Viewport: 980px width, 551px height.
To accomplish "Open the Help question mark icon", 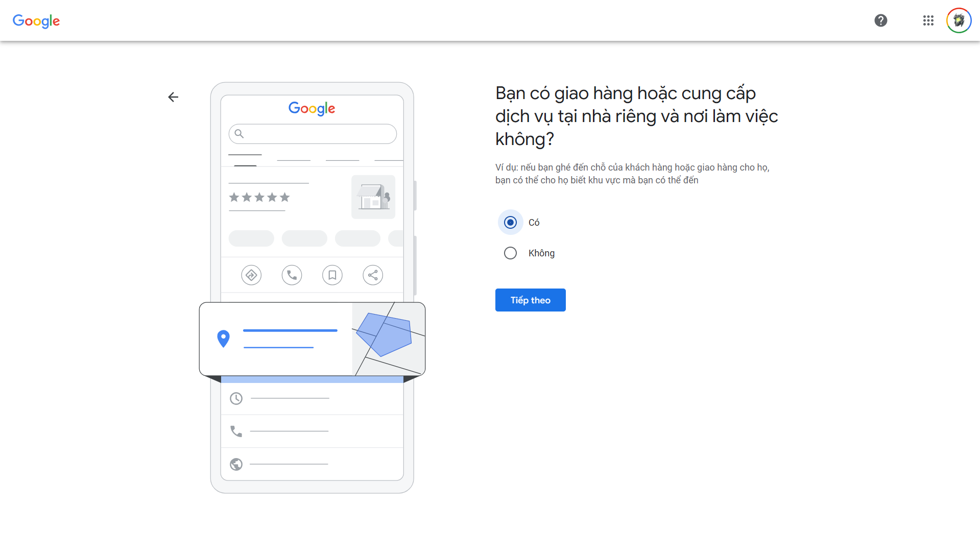I will tap(880, 20).
